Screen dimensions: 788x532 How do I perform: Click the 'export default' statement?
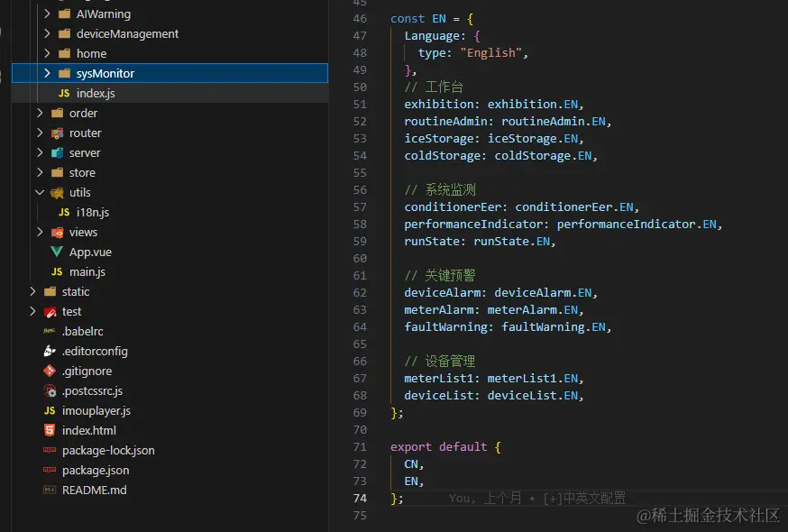[x=439, y=446]
